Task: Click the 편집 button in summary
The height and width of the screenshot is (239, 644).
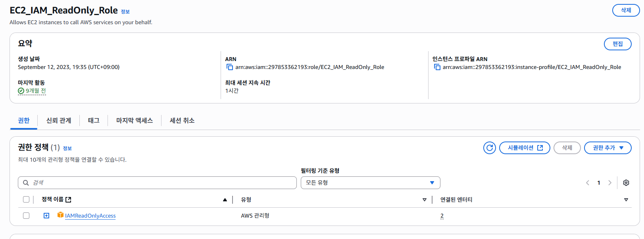Action: (618, 44)
